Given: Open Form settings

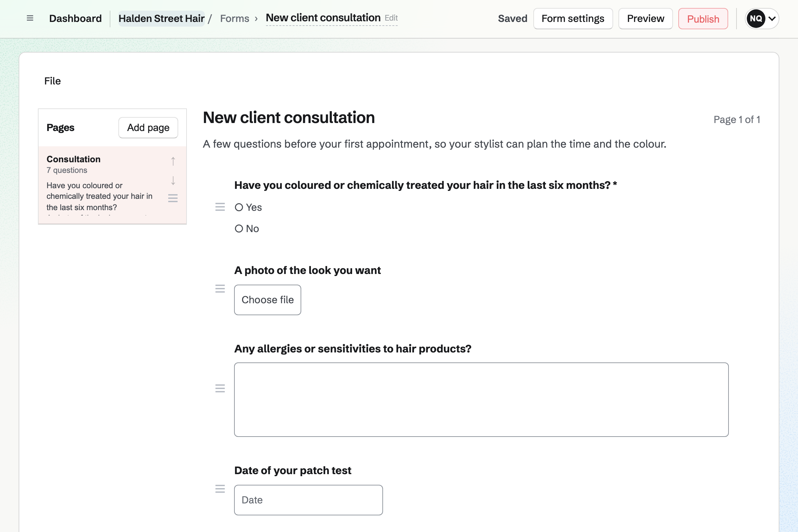Looking at the screenshot, I should pyautogui.click(x=573, y=19).
